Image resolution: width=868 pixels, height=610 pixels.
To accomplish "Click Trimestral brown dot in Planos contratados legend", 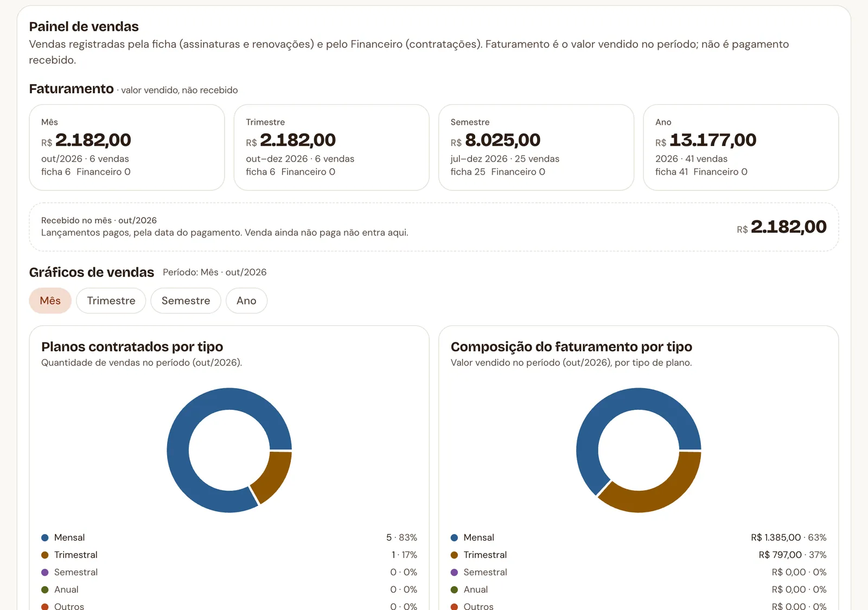I will 45,555.
